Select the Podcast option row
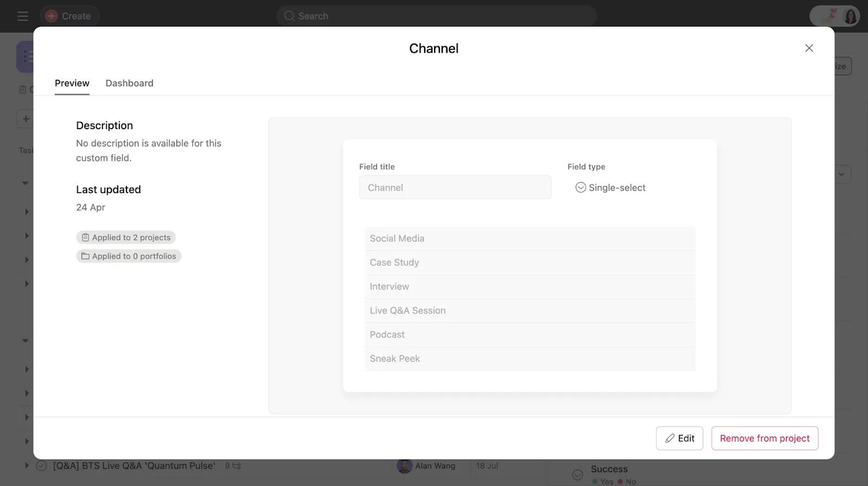This screenshot has height=486, width=868. tap(529, 335)
